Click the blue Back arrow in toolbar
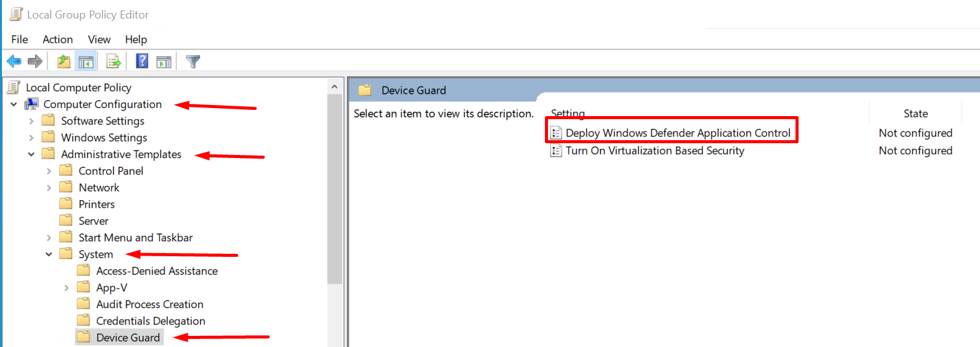This screenshot has height=347, width=980. pos(14,61)
